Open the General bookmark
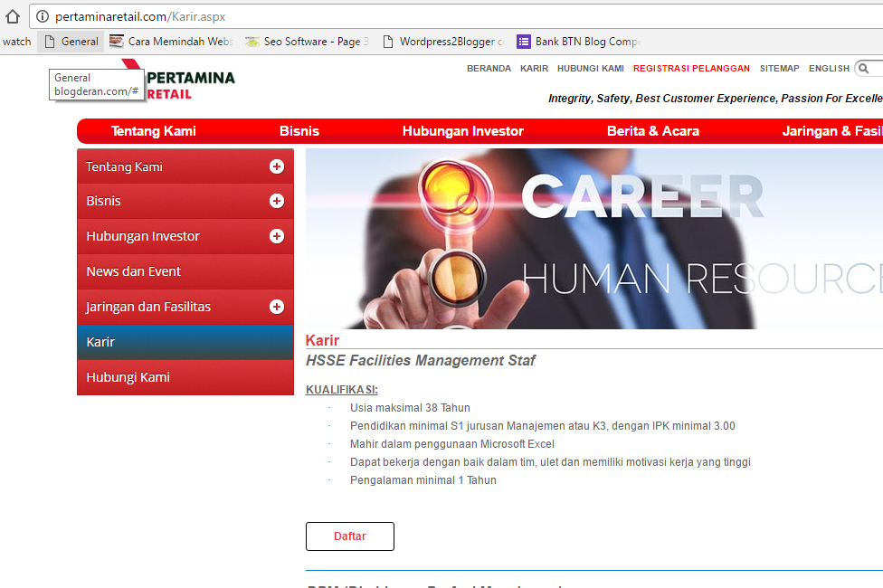The image size is (883, 588). click(x=71, y=42)
